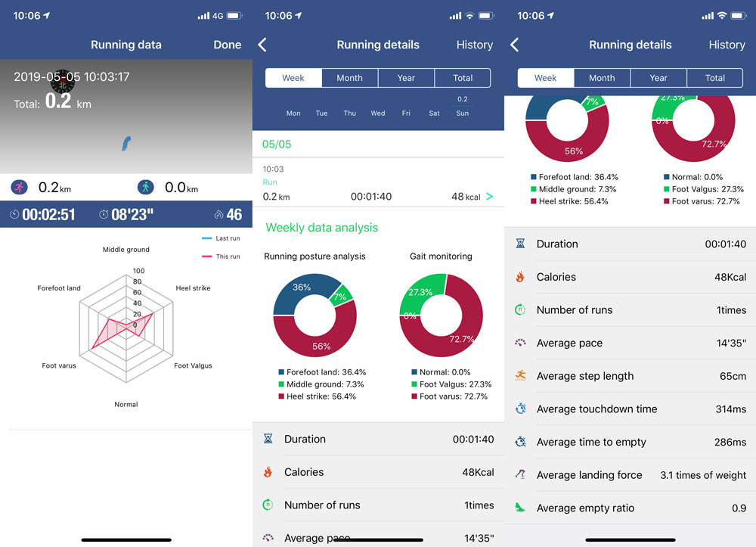
Task: Tap the Number of runs icon on middle screen
Action: (268, 505)
